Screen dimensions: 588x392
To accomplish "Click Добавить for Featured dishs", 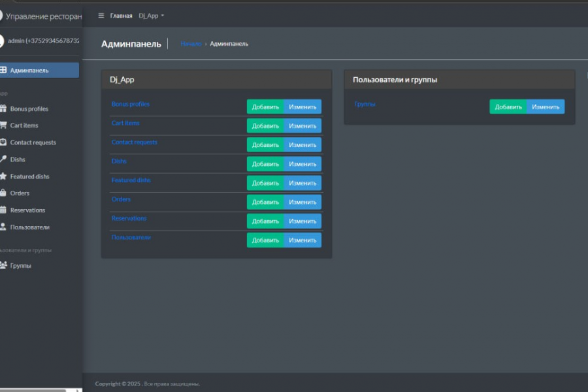I will (x=265, y=183).
